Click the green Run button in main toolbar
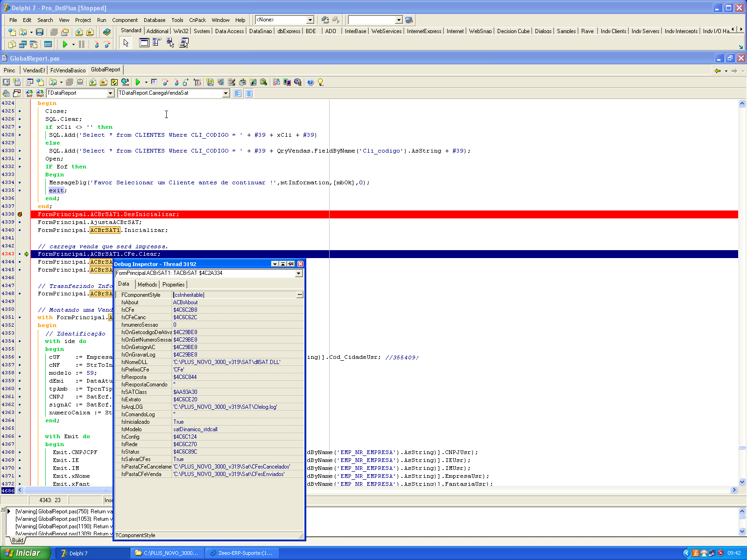Viewport: 747px width, 560px height. (65, 44)
